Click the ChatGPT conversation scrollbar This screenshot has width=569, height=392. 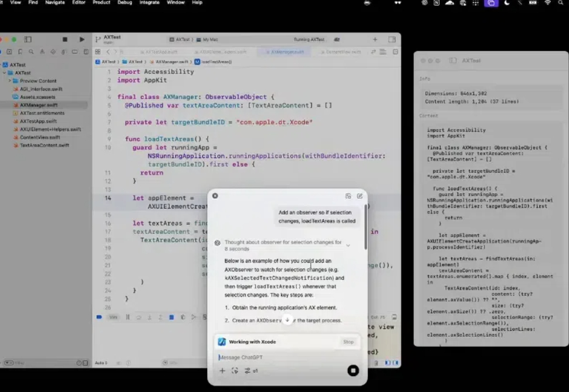(365, 228)
